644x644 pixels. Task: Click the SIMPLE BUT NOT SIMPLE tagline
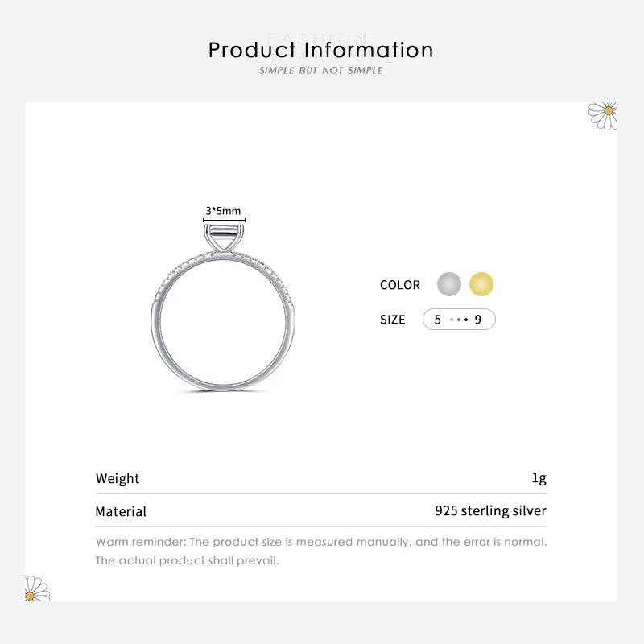[x=321, y=71]
